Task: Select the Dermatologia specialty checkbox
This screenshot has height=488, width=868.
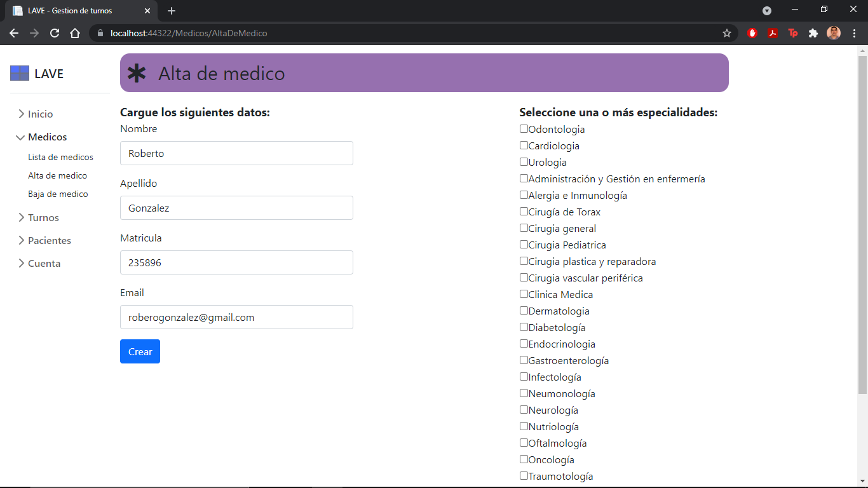Action: tap(524, 311)
